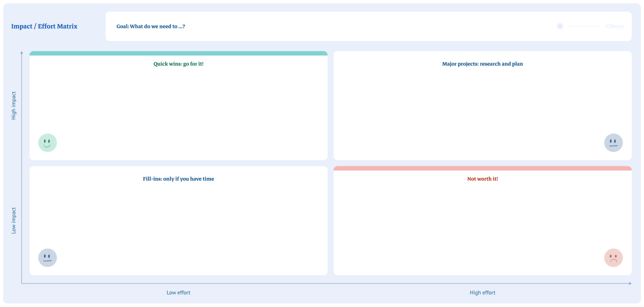Click the neutral face icon in Fill-ins quadrant
The image size is (644, 307).
(47, 258)
